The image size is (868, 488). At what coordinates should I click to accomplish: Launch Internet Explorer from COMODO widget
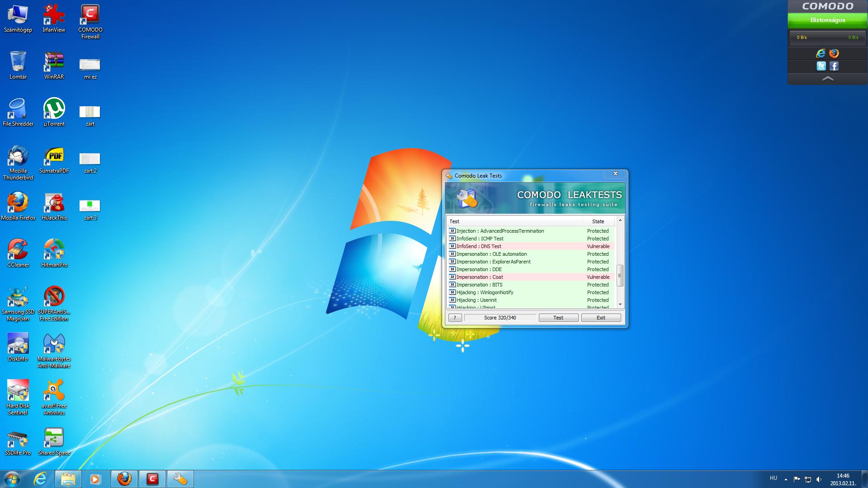[821, 53]
